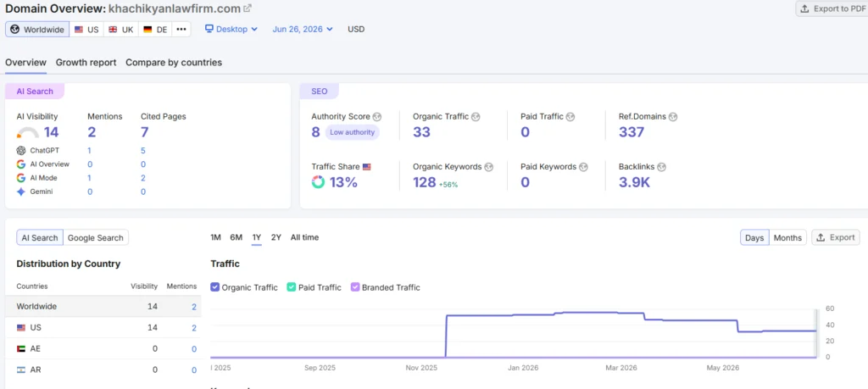
Task: Expand more countries with three-dots button
Action: point(181,30)
